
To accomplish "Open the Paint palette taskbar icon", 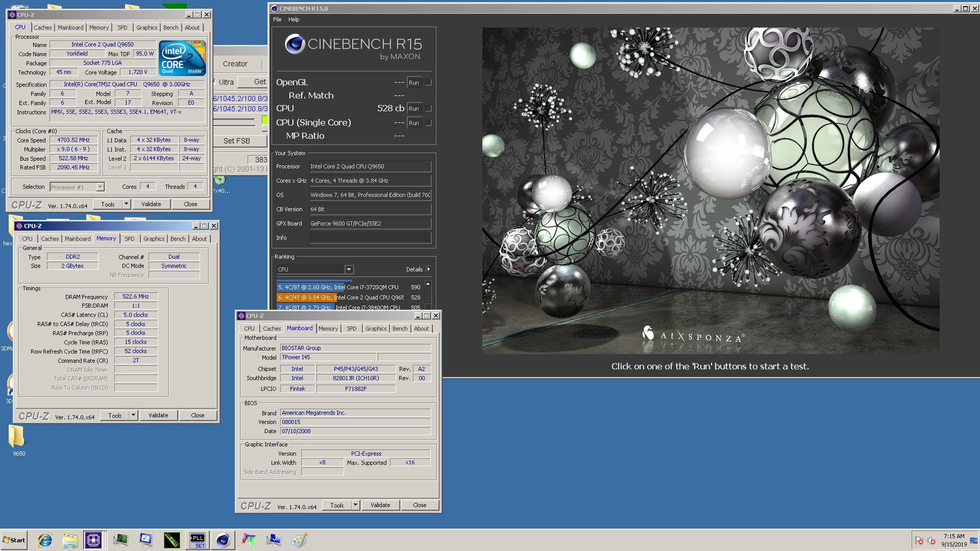I will 300,540.
